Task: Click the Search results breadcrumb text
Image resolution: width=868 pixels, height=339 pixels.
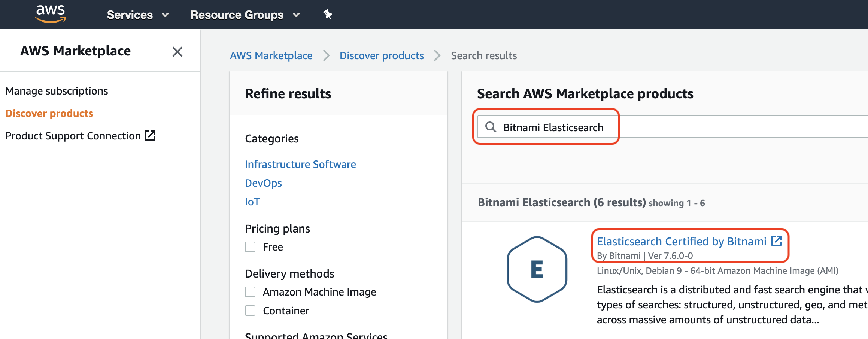Action: [x=484, y=56]
